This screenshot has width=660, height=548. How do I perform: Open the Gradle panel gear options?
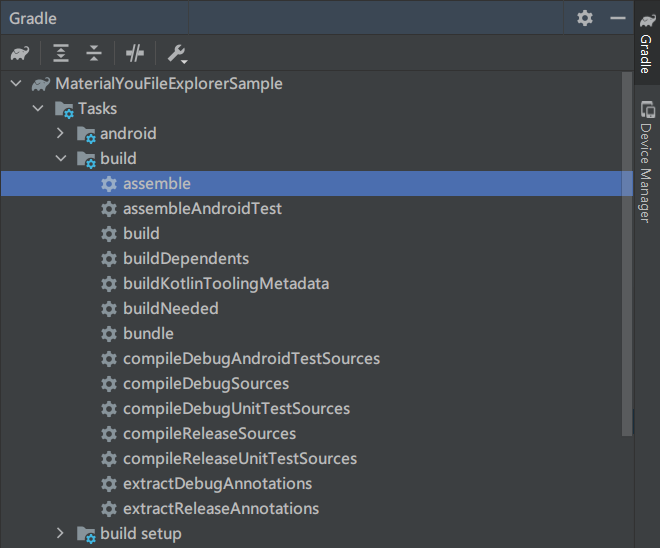pyautogui.click(x=585, y=18)
